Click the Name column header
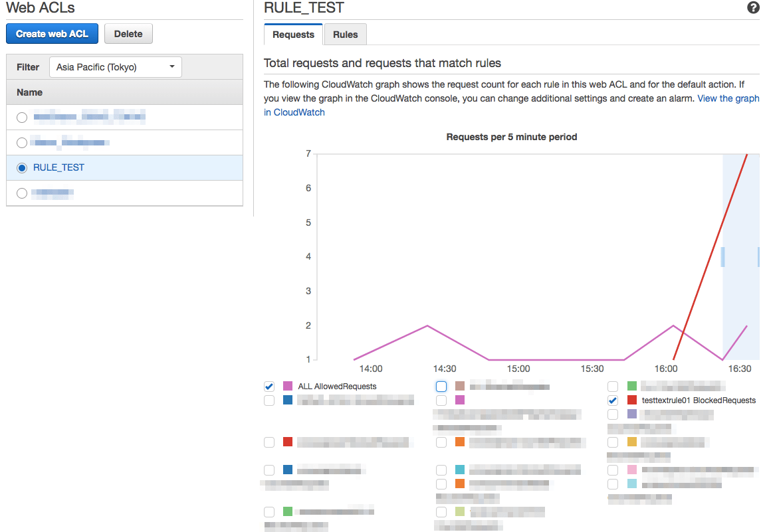This screenshot has width=765, height=532. (x=30, y=92)
